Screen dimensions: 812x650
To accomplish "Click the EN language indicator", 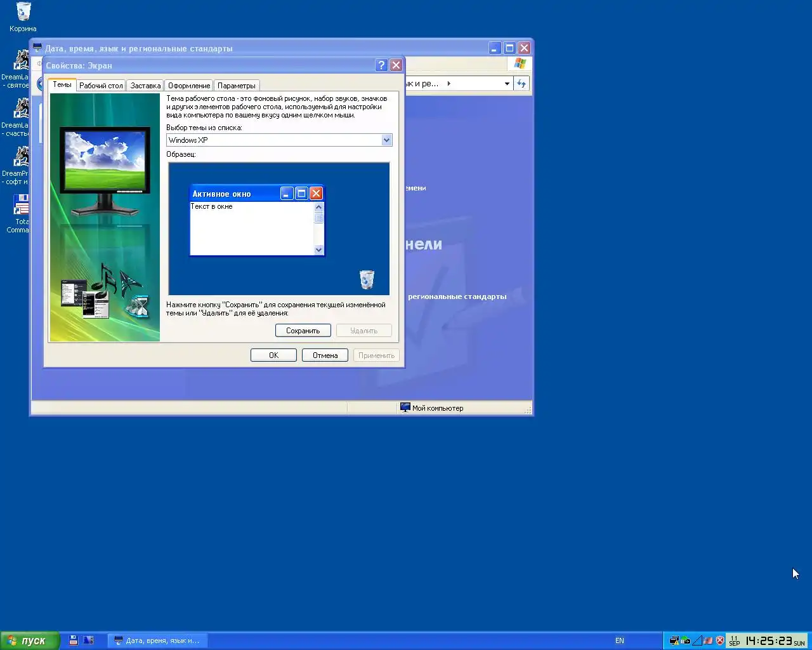I will coord(620,640).
